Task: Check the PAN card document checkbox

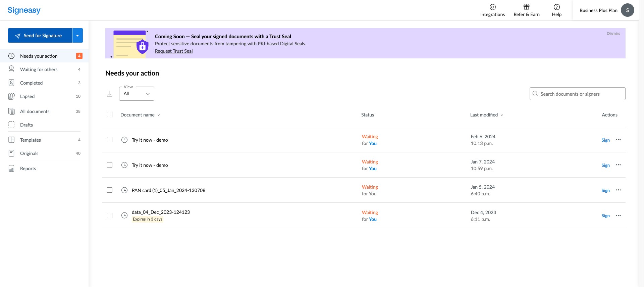Action: point(110,190)
